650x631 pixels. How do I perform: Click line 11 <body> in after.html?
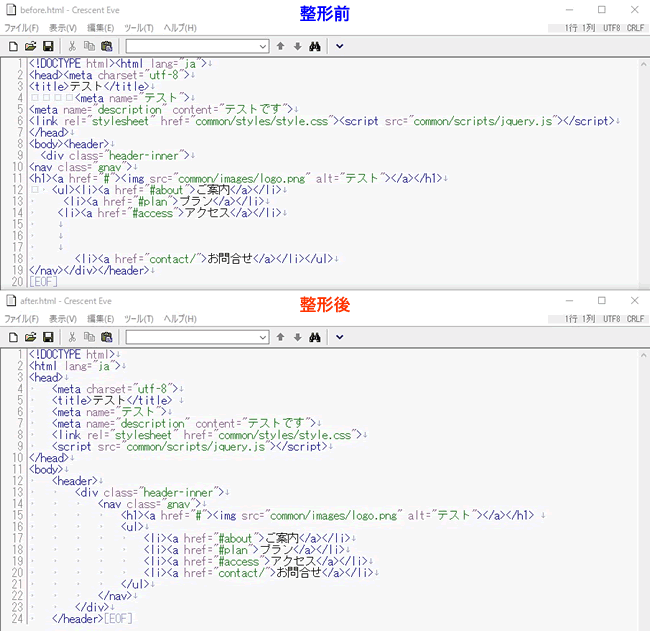(x=46, y=470)
